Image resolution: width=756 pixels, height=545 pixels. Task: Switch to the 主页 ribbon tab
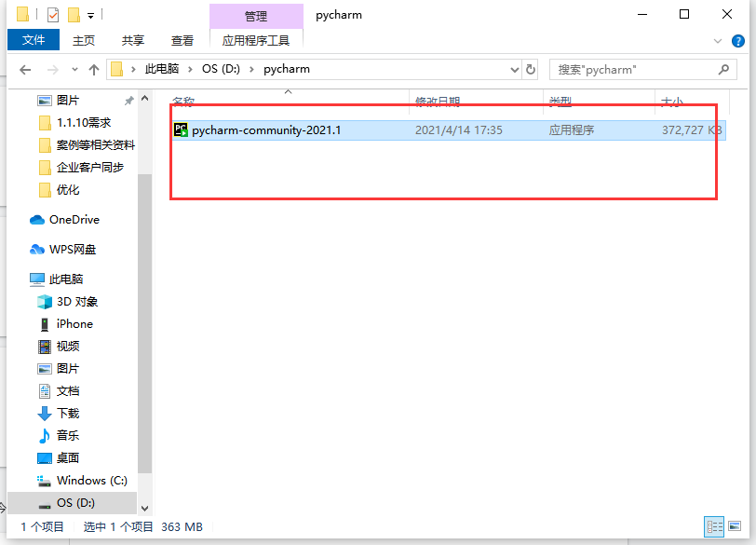[84, 40]
